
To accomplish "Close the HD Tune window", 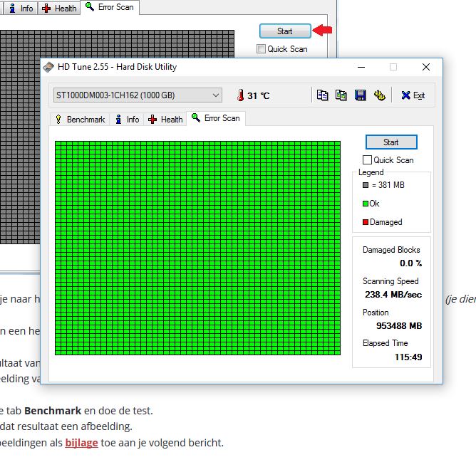I will (x=426, y=67).
